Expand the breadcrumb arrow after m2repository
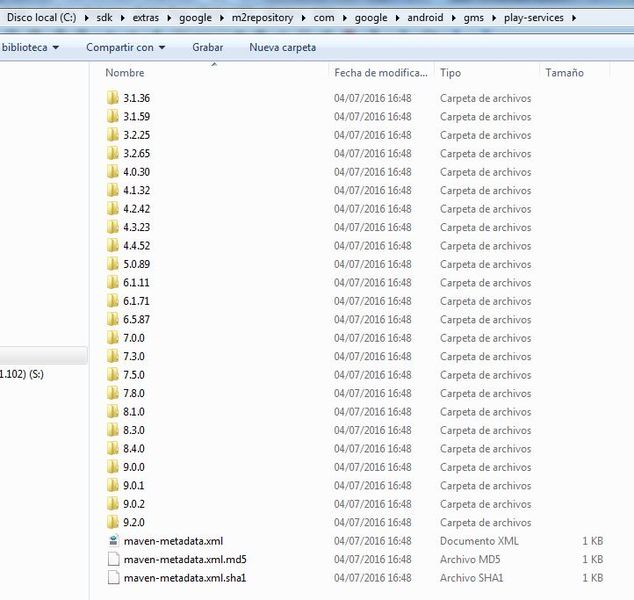 click(303, 18)
